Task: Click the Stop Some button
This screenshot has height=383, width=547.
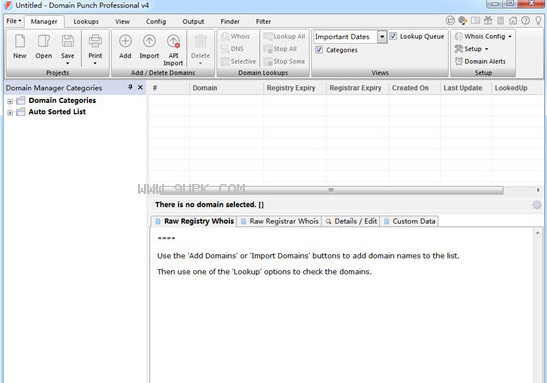Action: tap(284, 61)
